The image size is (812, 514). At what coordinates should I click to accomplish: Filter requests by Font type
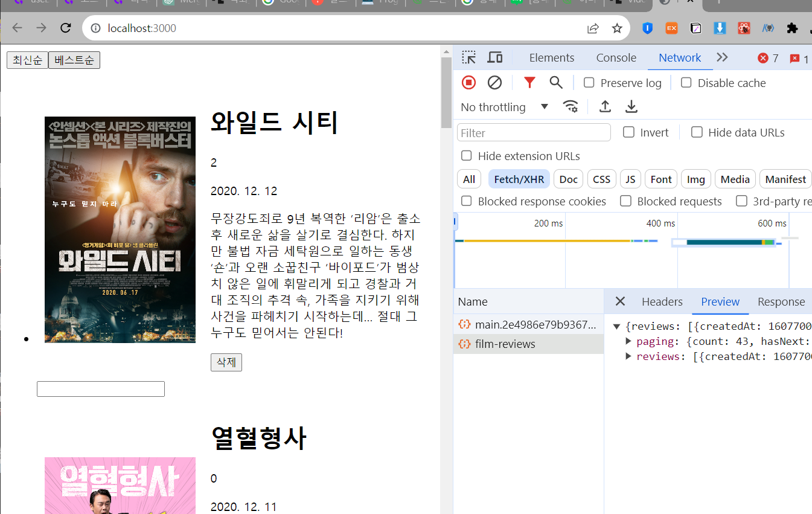(661, 179)
